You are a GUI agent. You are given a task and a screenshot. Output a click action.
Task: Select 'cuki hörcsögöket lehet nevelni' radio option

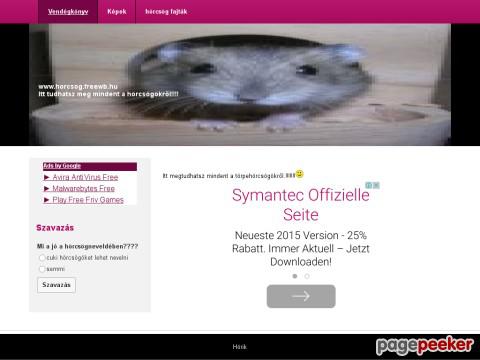click(42, 258)
